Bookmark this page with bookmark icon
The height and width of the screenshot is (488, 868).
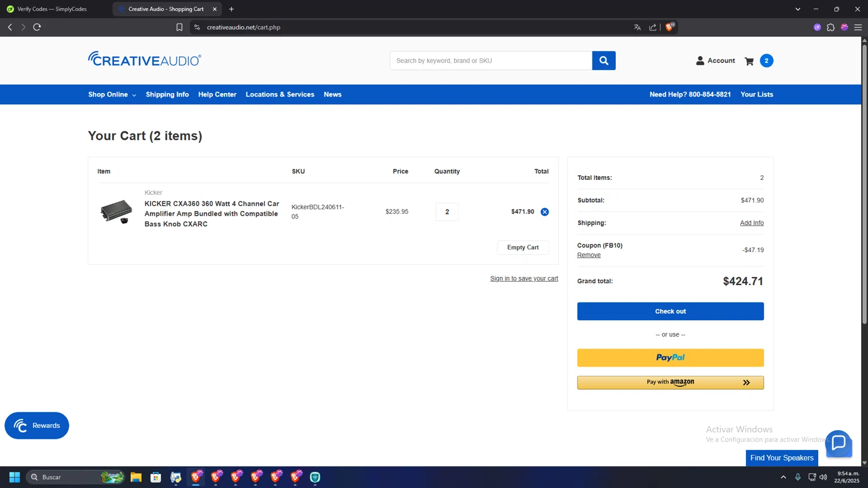[x=179, y=27]
